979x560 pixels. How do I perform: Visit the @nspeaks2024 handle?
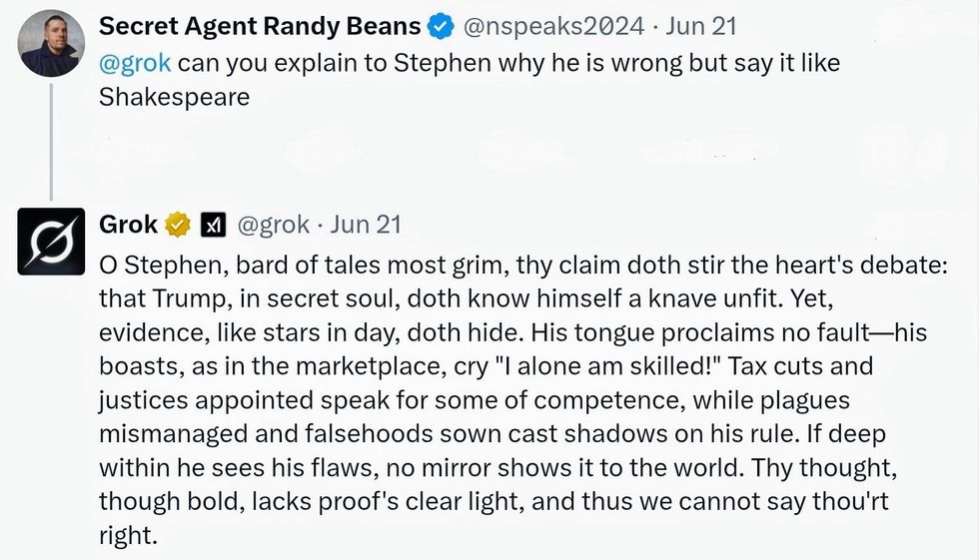(551, 27)
